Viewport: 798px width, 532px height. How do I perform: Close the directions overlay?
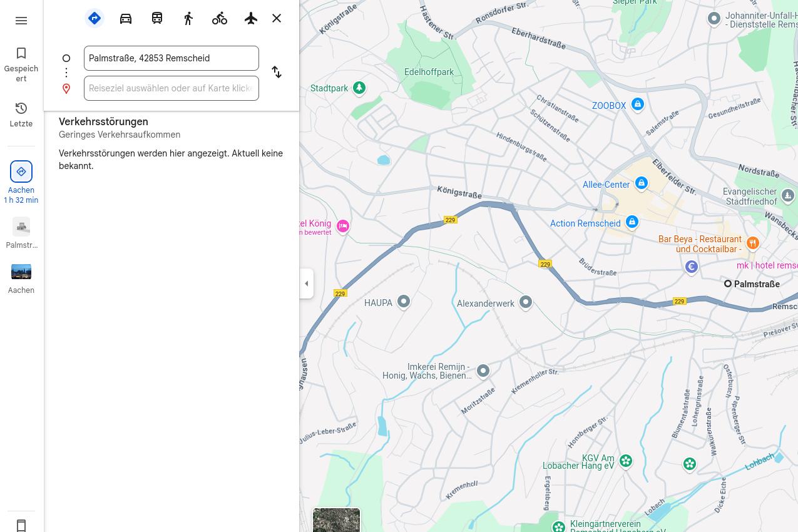tap(277, 18)
